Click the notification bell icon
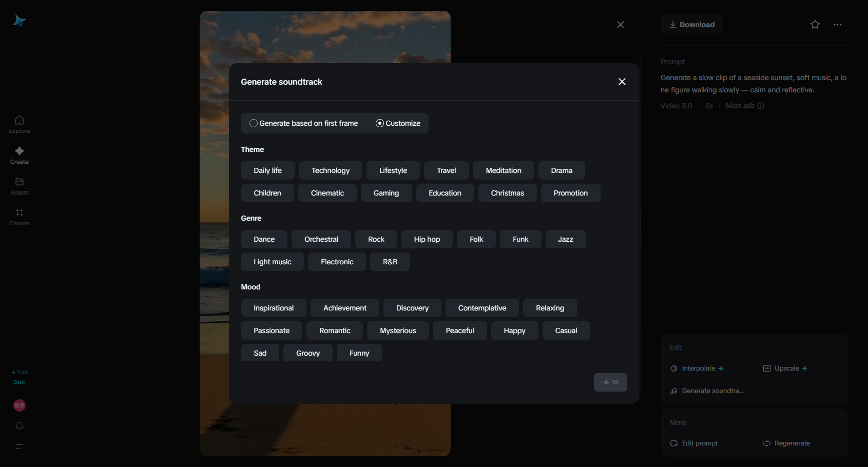The width and height of the screenshot is (868, 467). click(19, 426)
